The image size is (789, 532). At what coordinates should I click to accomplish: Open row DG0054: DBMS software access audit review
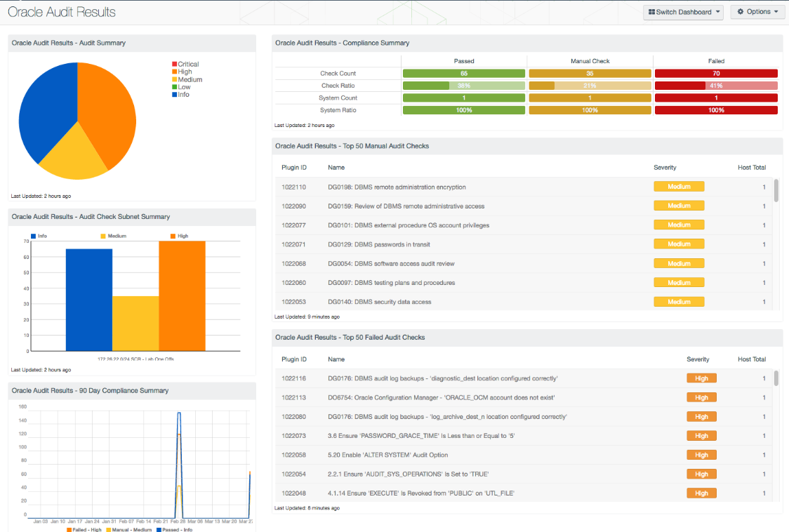(524, 263)
